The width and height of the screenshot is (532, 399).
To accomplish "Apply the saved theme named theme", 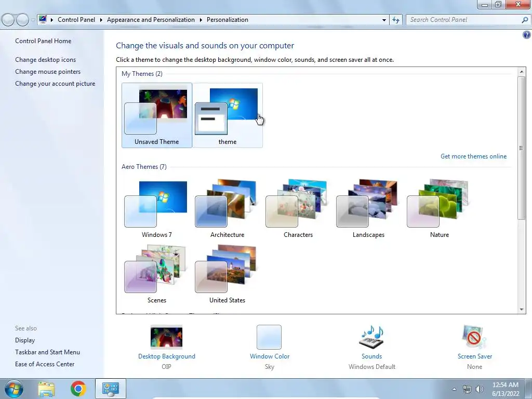I will (228, 115).
